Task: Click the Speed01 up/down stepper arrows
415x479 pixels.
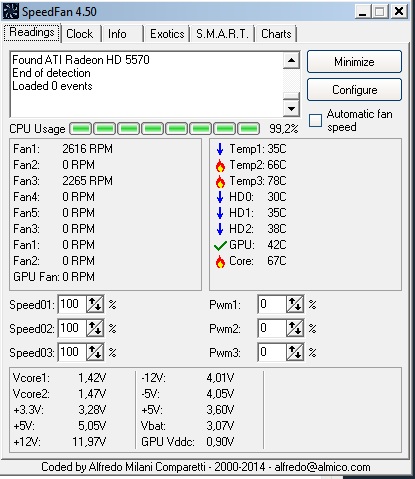Action: coord(95,304)
